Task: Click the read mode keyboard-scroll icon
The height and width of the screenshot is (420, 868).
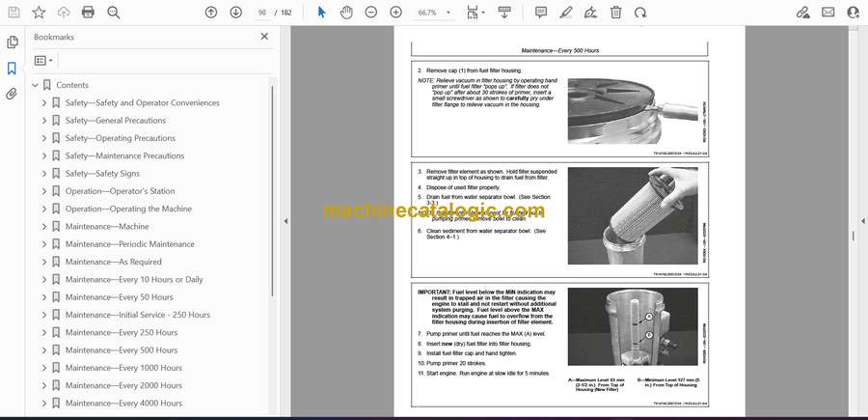Action: point(504,13)
